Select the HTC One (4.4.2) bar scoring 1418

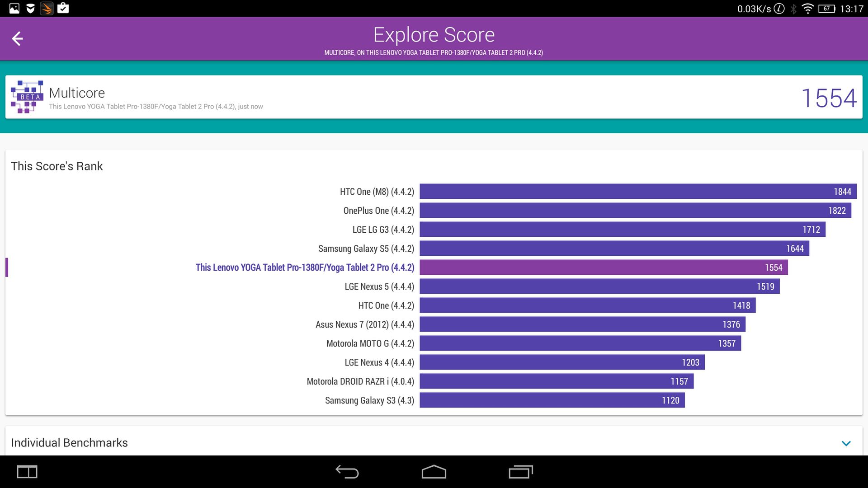pos(588,305)
